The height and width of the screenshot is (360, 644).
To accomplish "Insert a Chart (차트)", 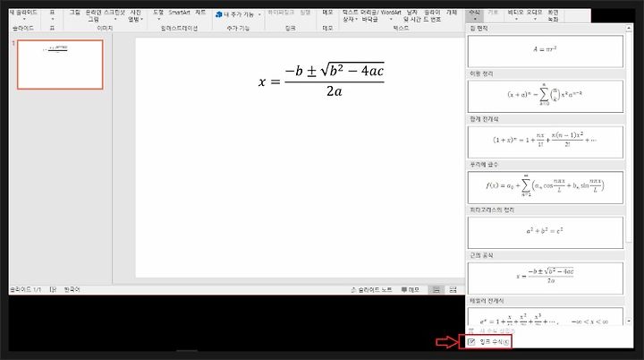I will (200, 13).
